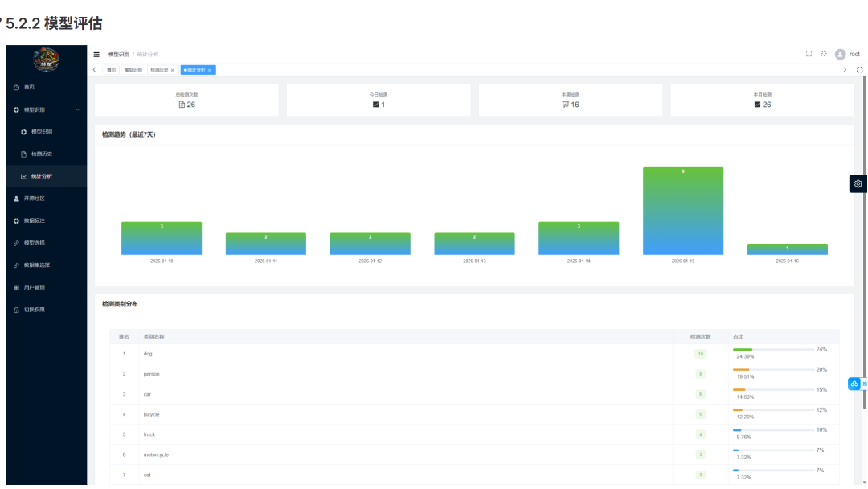Screen dimensions: 868x489
Task: Click the 2026-01-16 bar in the trend chart
Action: click(x=787, y=249)
